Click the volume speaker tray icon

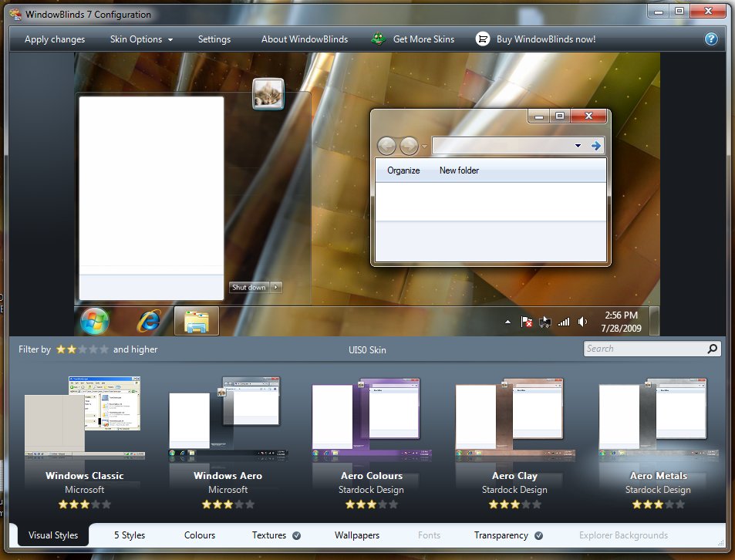point(582,322)
